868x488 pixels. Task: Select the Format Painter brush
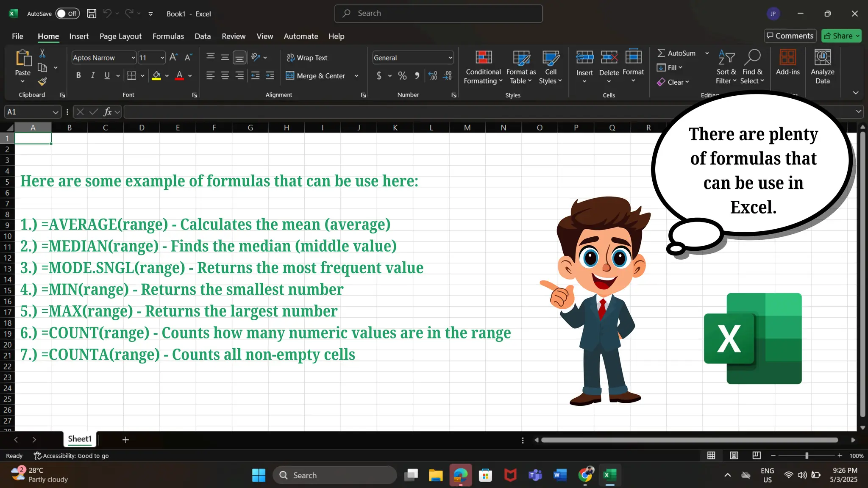[42, 81]
